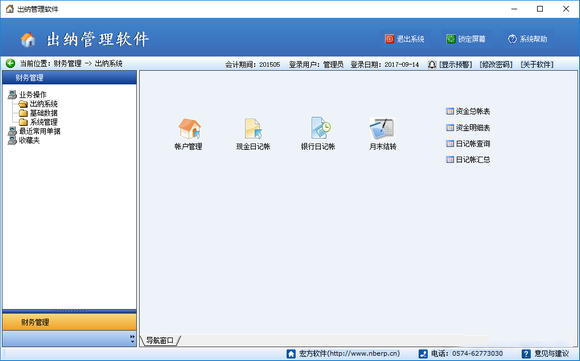Click sidebar splitter grip above 财务管理 bar
580x361 pixels.
(x=70, y=311)
